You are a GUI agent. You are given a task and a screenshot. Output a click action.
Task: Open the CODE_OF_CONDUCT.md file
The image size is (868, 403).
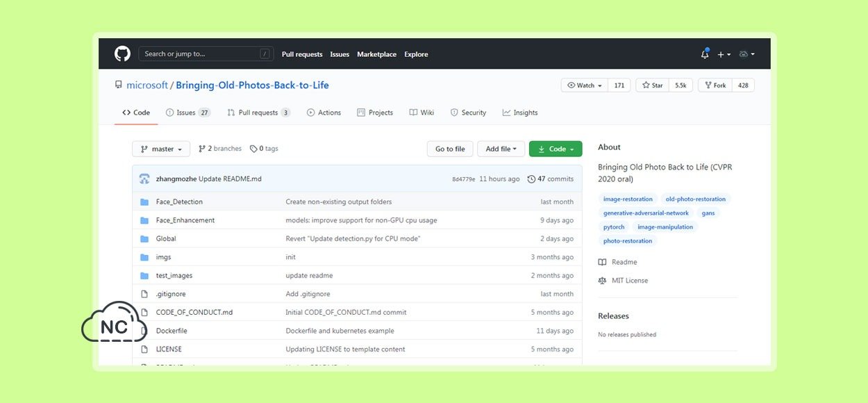(x=194, y=312)
